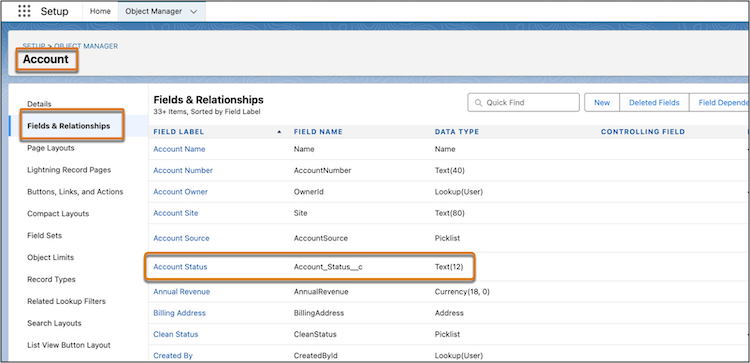
Task: Open Details in the sidebar
Action: click(39, 104)
